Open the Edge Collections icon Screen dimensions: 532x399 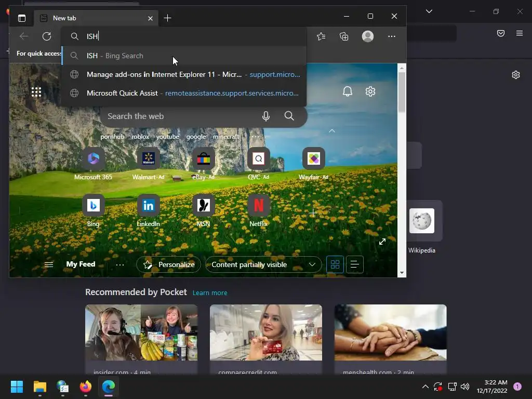pos(344,36)
